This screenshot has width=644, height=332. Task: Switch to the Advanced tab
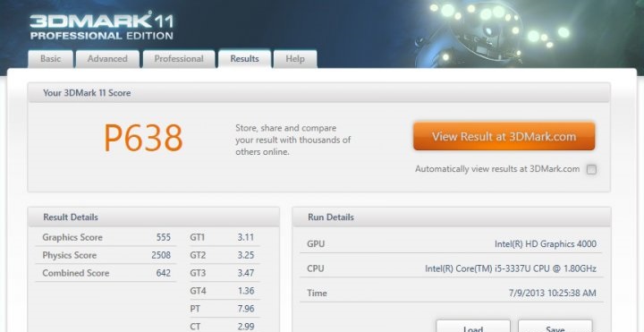point(107,59)
